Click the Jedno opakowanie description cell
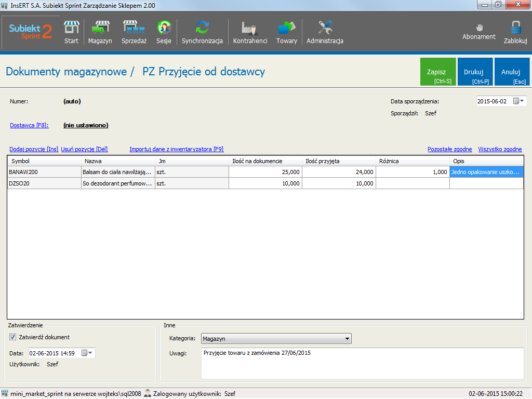The width and height of the screenshot is (532, 399). (486, 172)
